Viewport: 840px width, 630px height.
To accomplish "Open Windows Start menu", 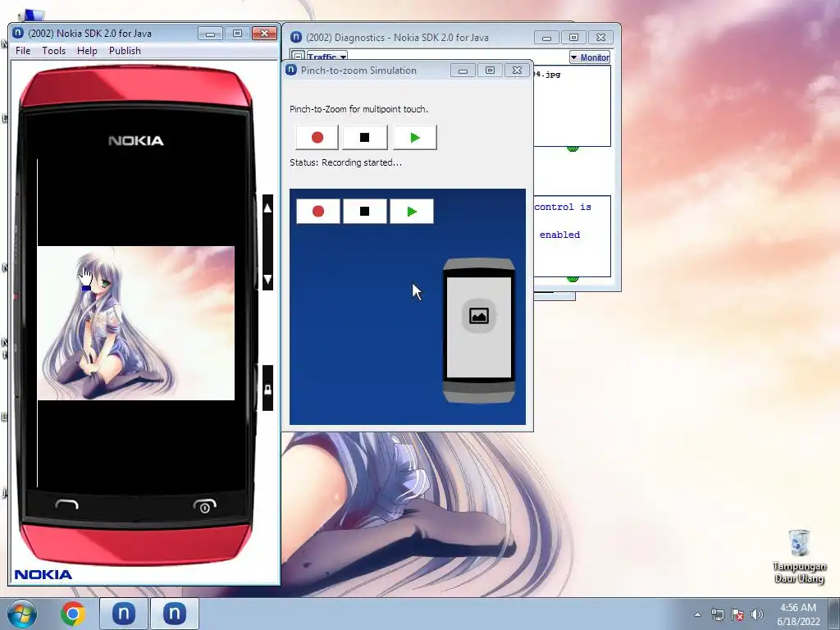I will click(x=22, y=614).
